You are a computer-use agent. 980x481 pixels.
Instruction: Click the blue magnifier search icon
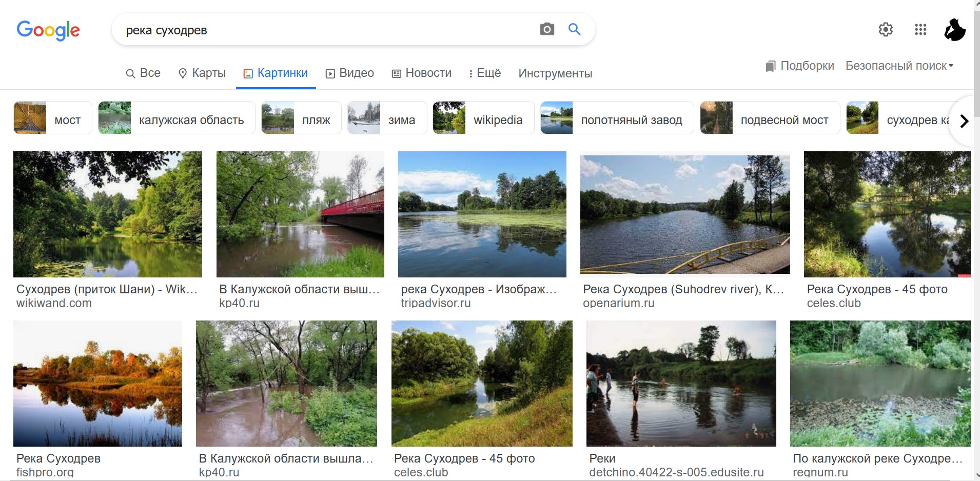pyautogui.click(x=575, y=29)
